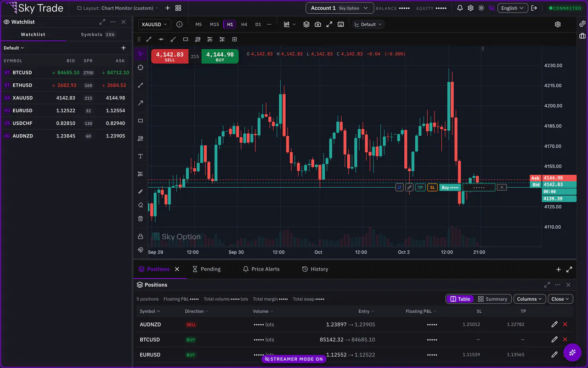Switch to the Price Alerts tab
Viewport: 588px width, 368px height.
(261, 269)
